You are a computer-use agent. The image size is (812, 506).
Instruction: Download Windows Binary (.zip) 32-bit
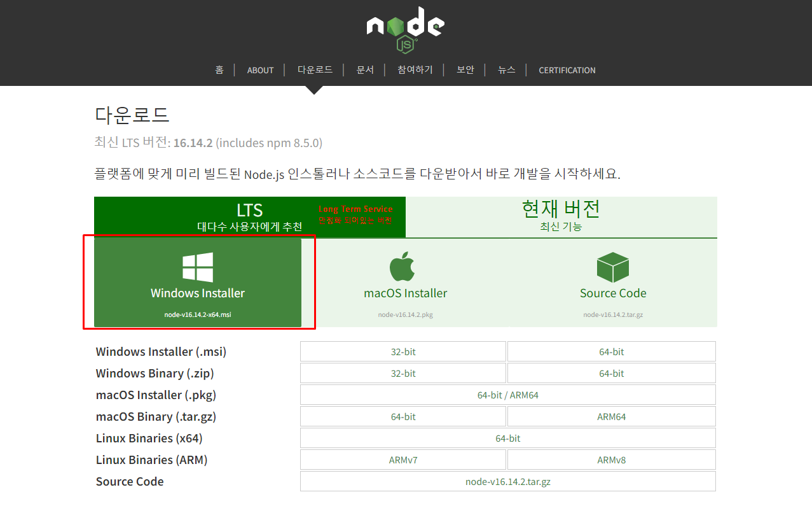pyautogui.click(x=403, y=373)
